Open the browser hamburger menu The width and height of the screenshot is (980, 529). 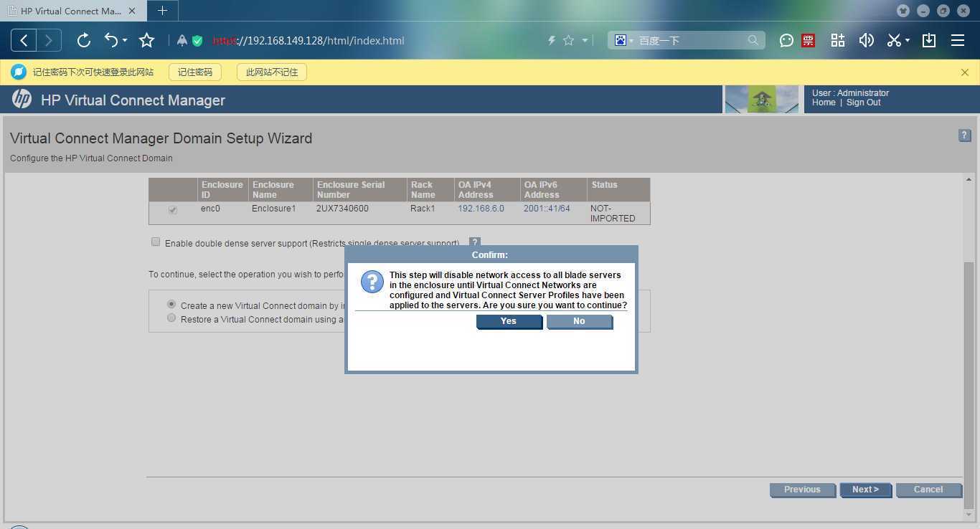(x=958, y=41)
